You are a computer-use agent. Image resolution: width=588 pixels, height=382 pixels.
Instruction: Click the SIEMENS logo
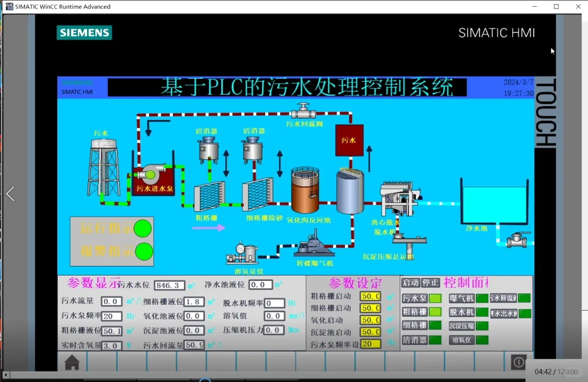(84, 32)
